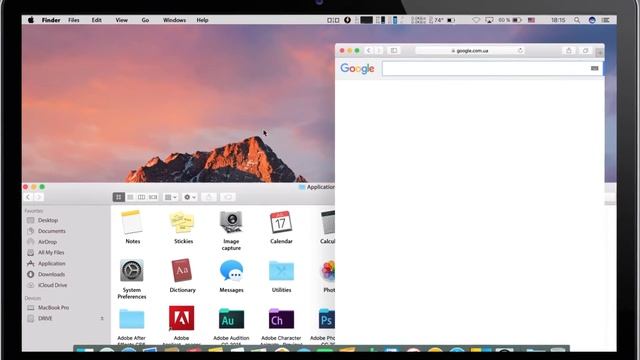This screenshot has width=640, height=360.
Task: Eject the DRIVE volume in sidebar
Action: [x=102, y=318]
